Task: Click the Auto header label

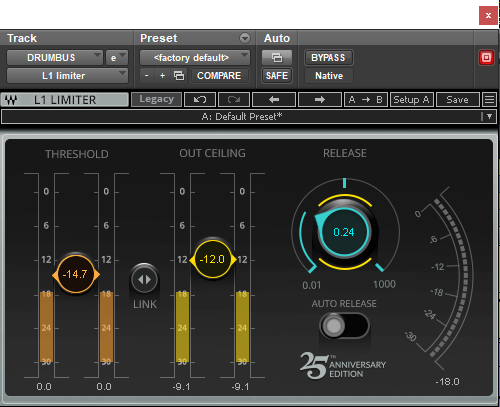Action: point(277,38)
